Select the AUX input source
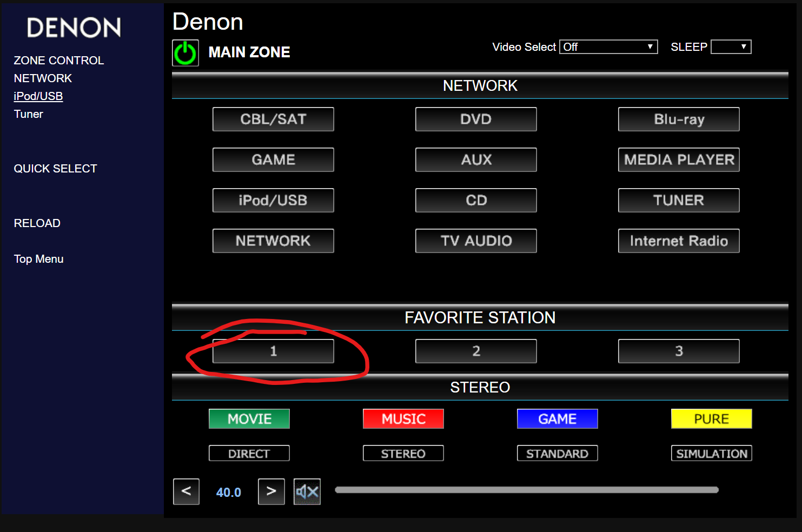This screenshot has width=802, height=532. [x=476, y=159]
